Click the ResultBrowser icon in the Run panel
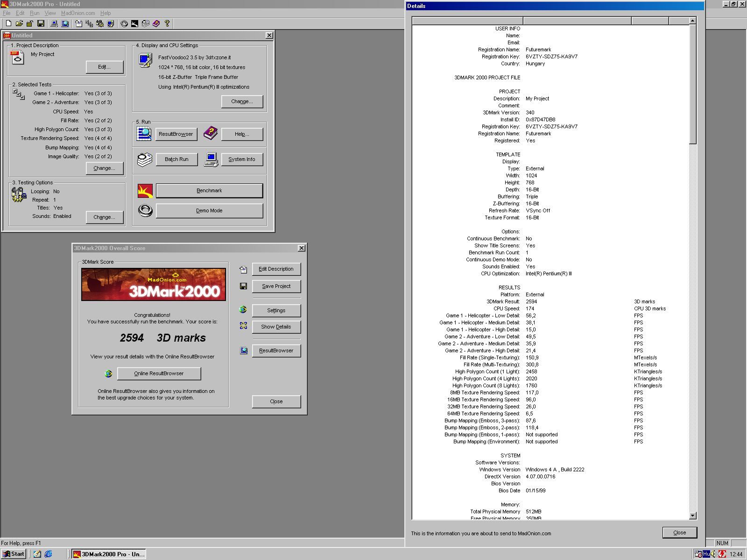Image resolution: width=747 pixels, height=560 pixels. [x=144, y=134]
